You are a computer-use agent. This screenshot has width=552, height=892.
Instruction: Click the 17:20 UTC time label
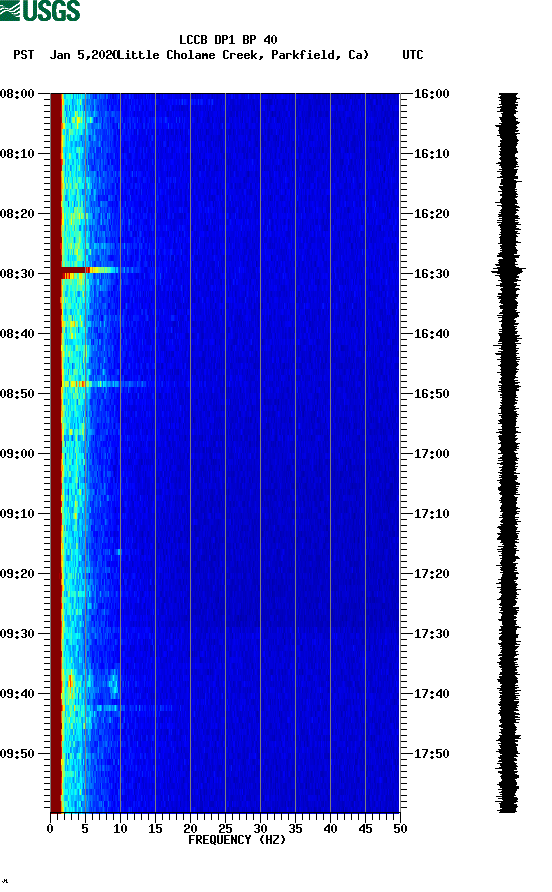click(x=431, y=573)
